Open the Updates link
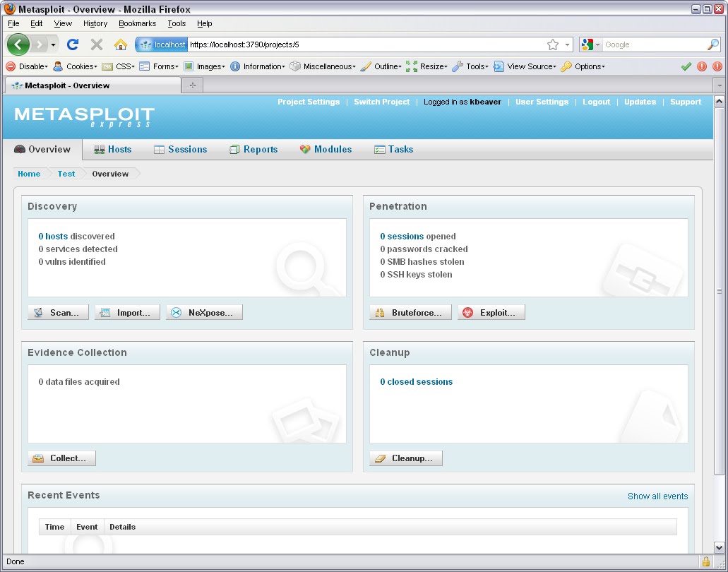This screenshot has height=572, width=728. 640,102
